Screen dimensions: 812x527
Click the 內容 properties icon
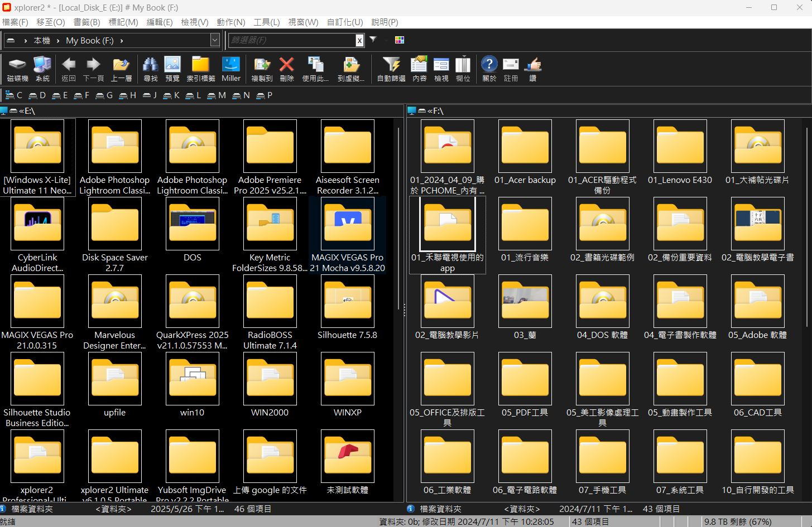(x=419, y=69)
